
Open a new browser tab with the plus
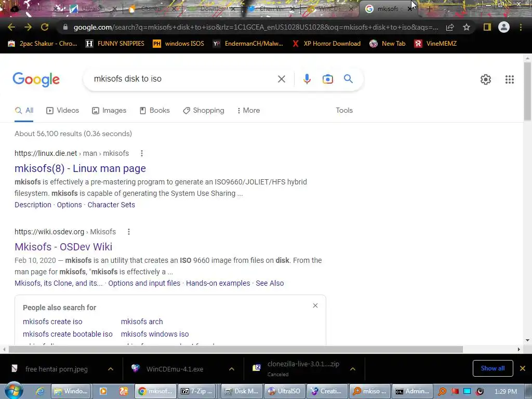coord(429,9)
